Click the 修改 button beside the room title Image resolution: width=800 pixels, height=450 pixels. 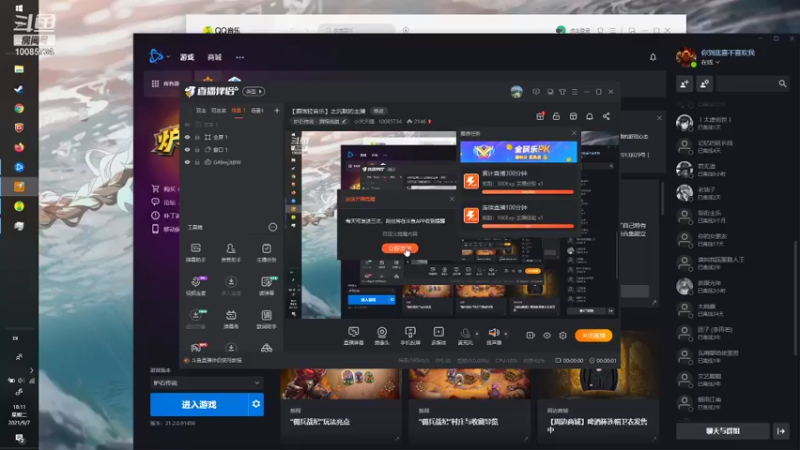pyautogui.click(x=379, y=111)
